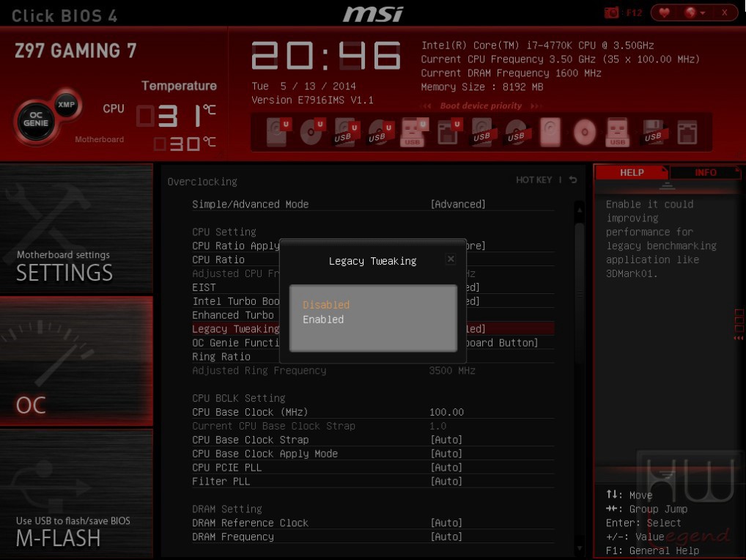Click Simple/Advanced Mode label
This screenshot has width=746, height=560.
[250, 204]
